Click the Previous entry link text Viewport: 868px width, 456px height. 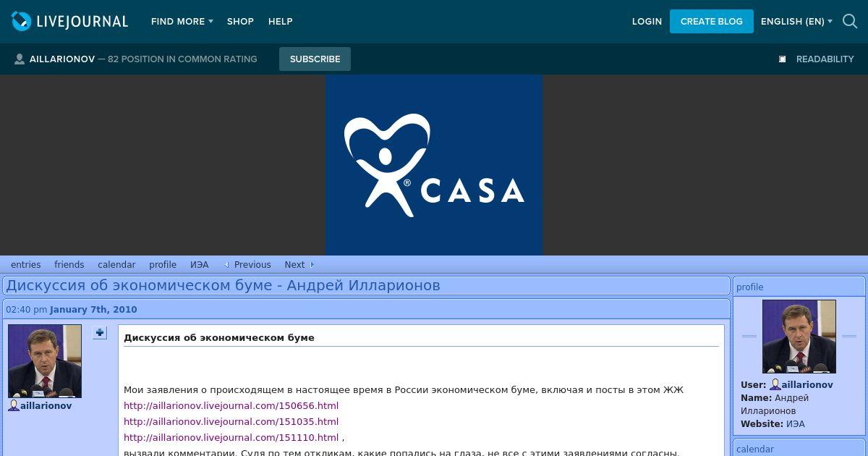point(252,265)
